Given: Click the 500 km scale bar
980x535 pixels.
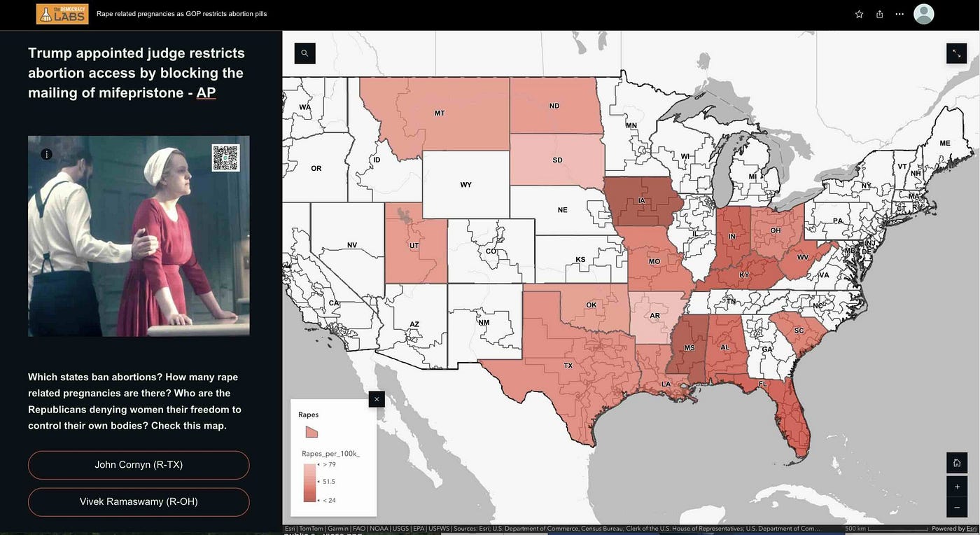Looking at the screenshot, I should point(885,529).
